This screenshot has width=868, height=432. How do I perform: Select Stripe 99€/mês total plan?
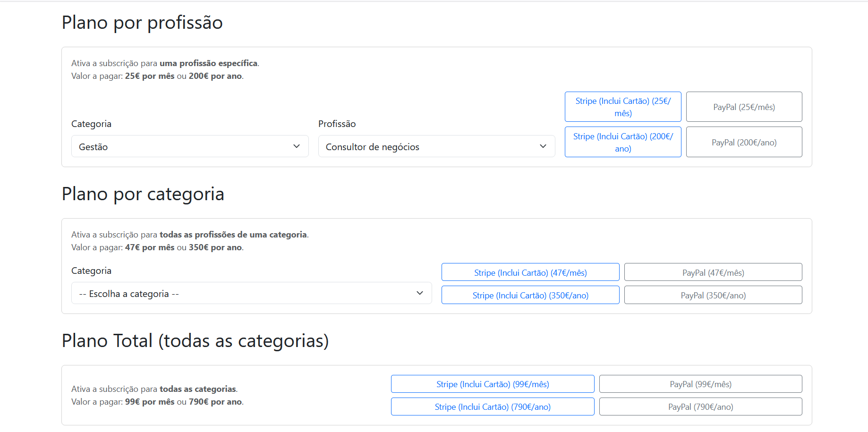click(x=492, y=384)
